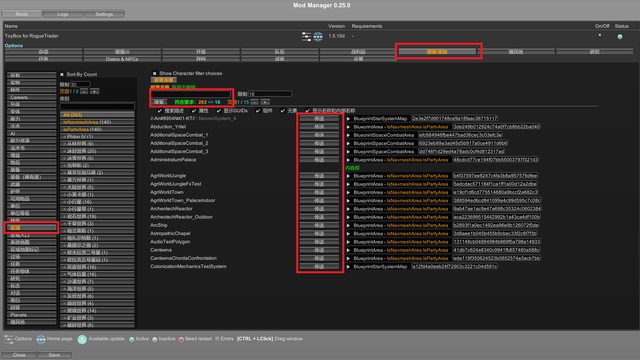Click the Home page legend icon
Image resolution: width=640 pixels, height=360 pixels.
(40, 339)
